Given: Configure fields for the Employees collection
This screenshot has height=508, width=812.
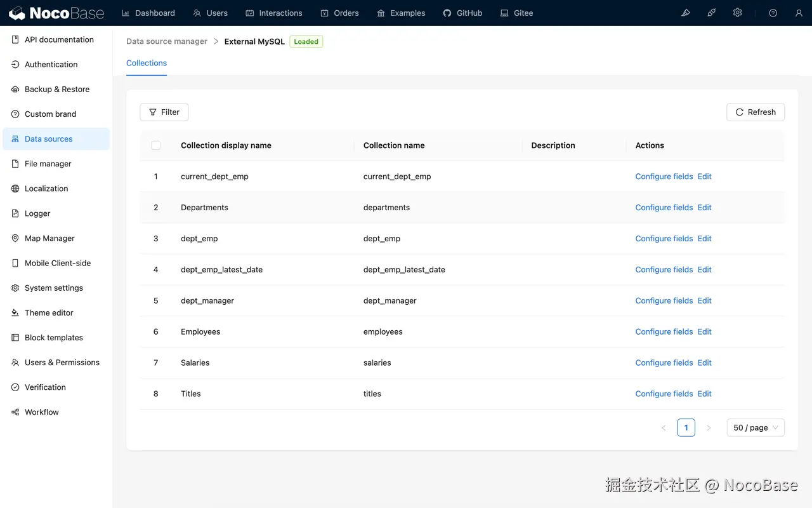Looking at the screenshot, I should pyautogui.click(x=664, y=331).
